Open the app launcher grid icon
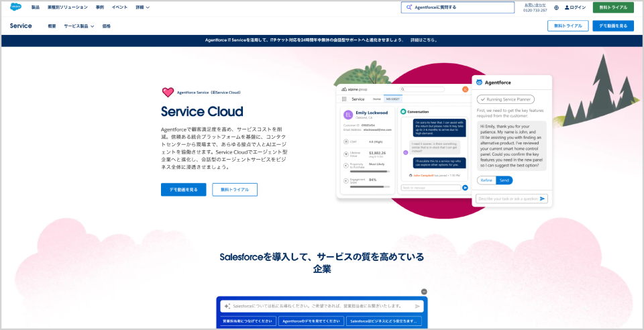This screenshot has width=644, height=330. 344,99
